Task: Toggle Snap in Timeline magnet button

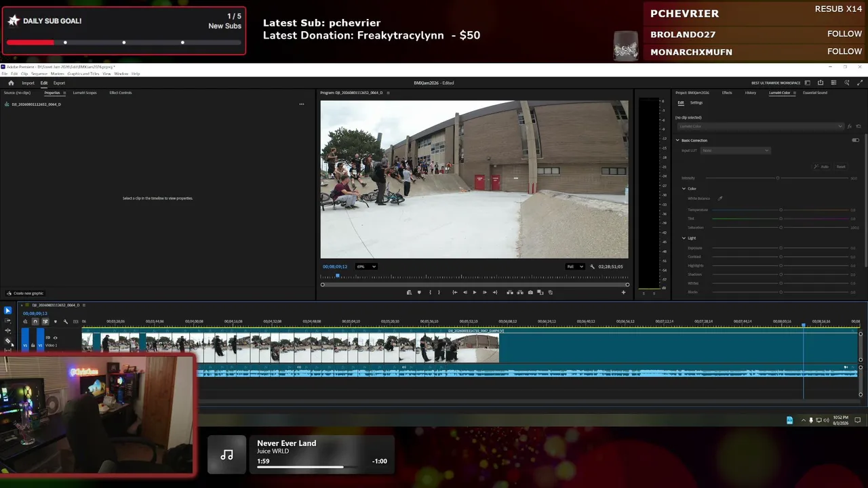Action: (35, 321)
